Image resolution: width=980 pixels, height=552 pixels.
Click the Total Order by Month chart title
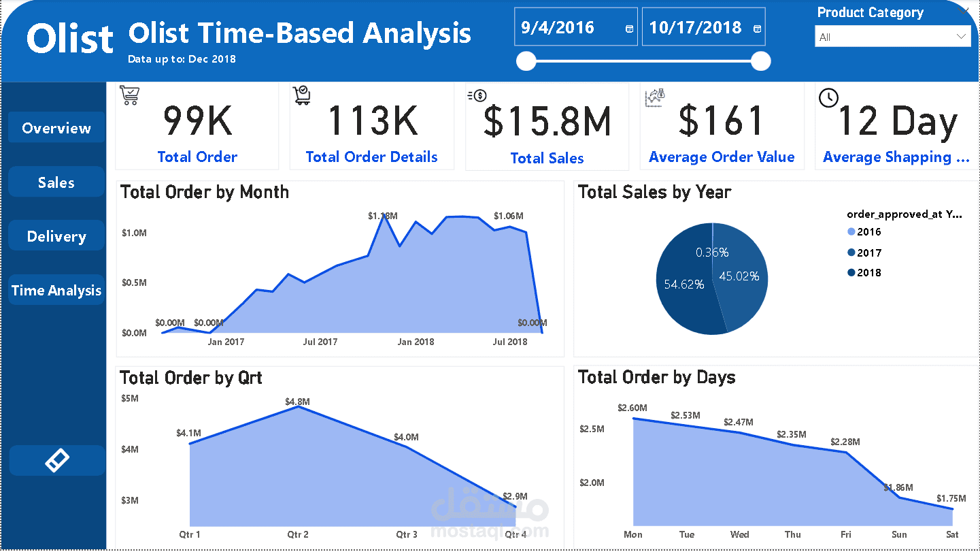pyautogui.click(x=205, y=193)
